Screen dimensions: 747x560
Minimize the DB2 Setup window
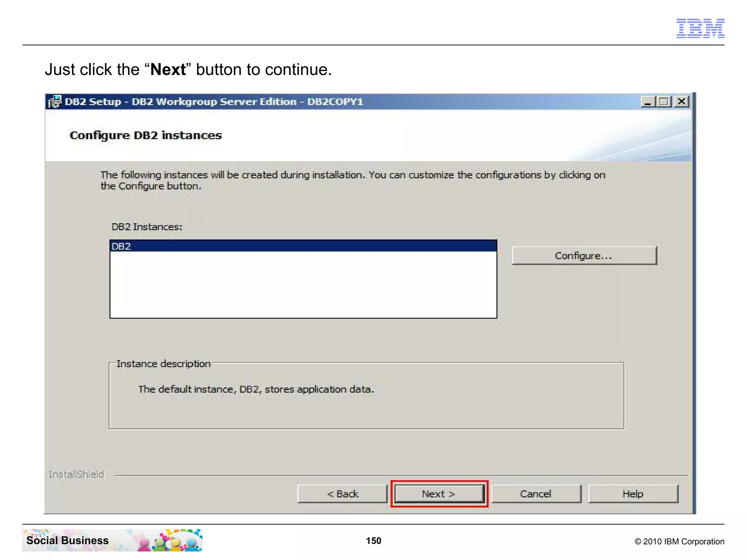[647, 102]
